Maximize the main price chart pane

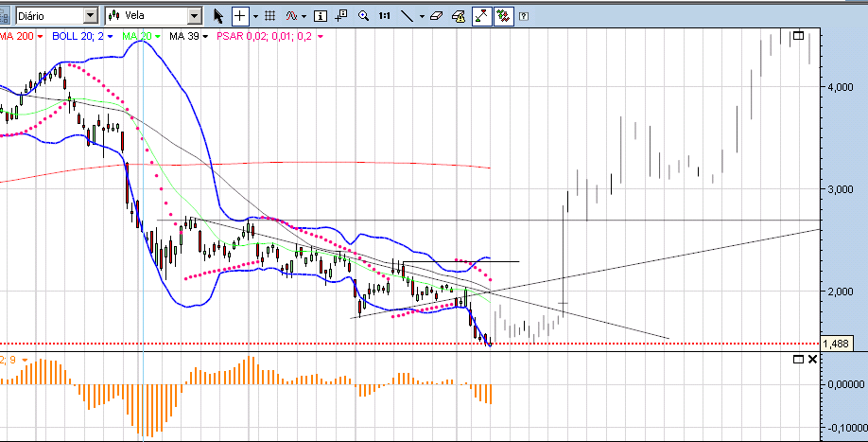point(798,35)
